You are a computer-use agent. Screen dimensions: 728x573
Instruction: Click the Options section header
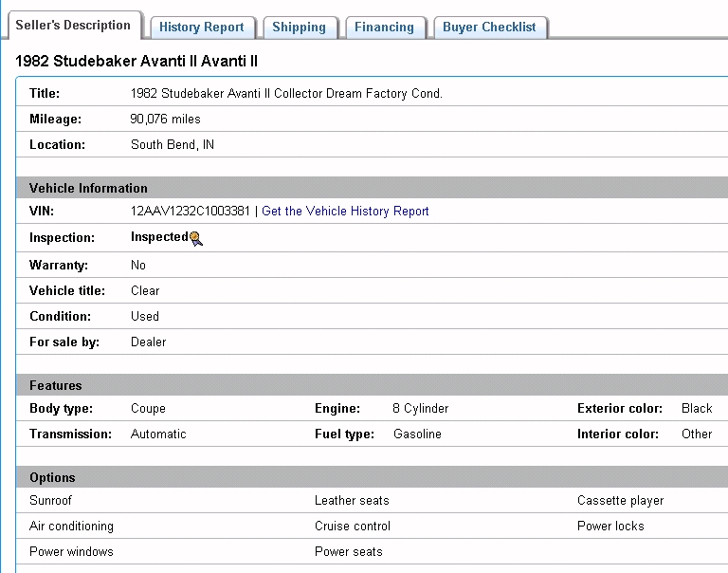52,477
